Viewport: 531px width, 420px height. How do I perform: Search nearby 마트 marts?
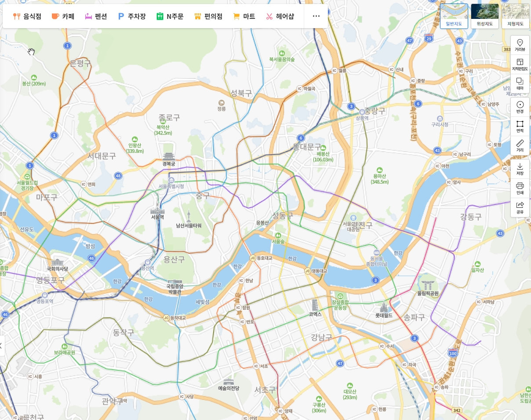244,16
